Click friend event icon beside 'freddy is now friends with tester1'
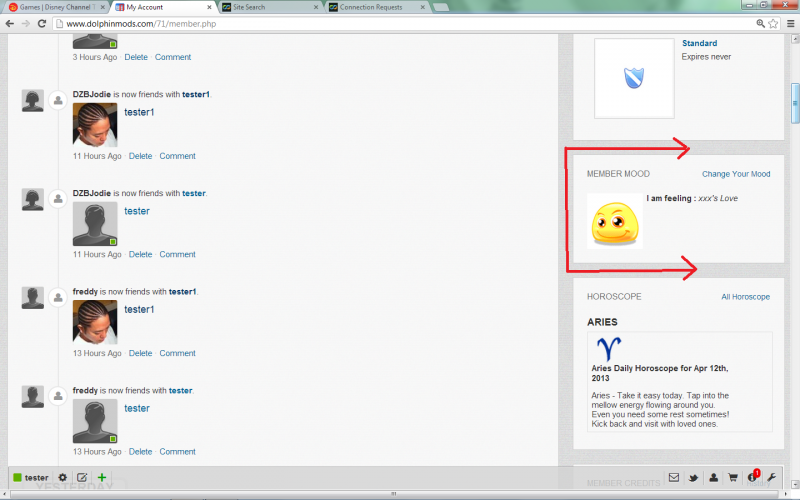 58,297
